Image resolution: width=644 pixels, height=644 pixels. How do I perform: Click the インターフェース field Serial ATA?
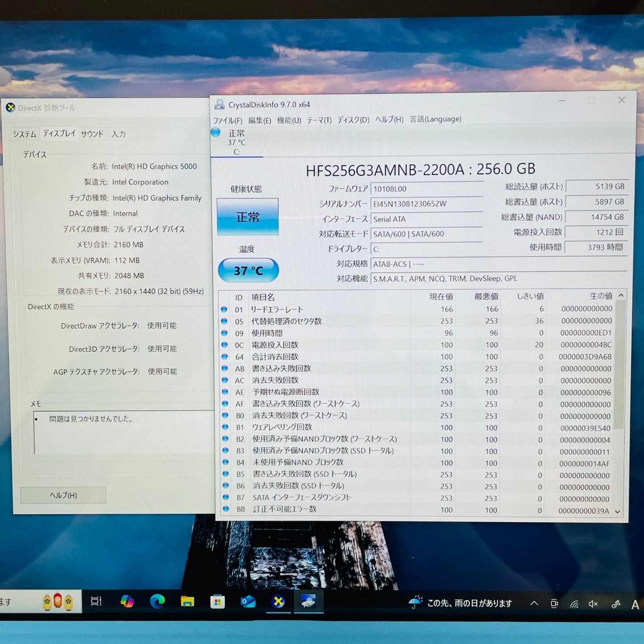427,219
